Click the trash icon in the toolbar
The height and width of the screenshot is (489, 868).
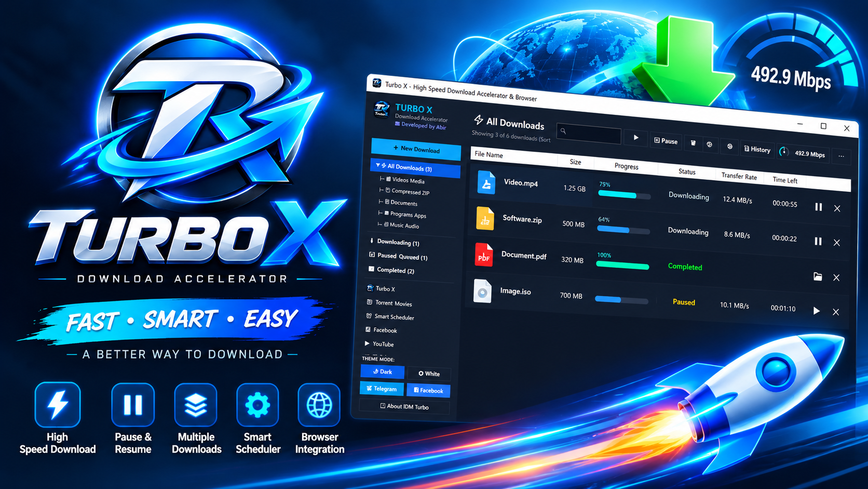[x=693, y=142]
